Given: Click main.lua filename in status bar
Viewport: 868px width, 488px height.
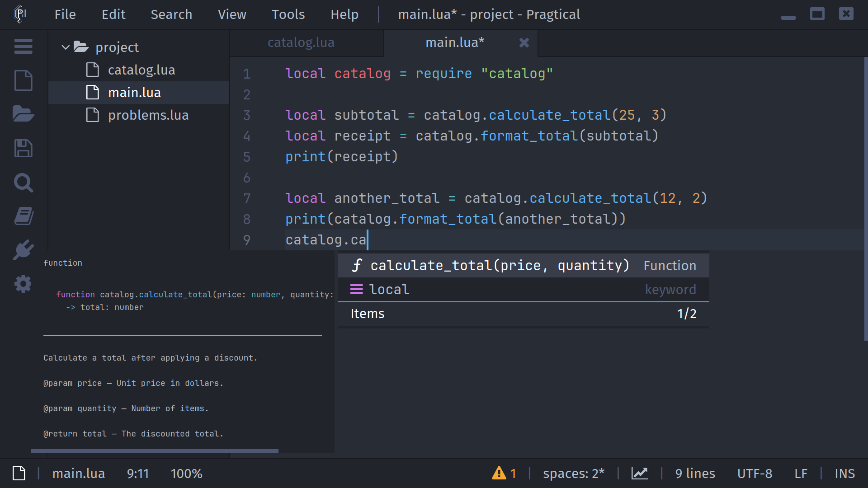Looking at the screenshot, I should click(x=79, y=473).
